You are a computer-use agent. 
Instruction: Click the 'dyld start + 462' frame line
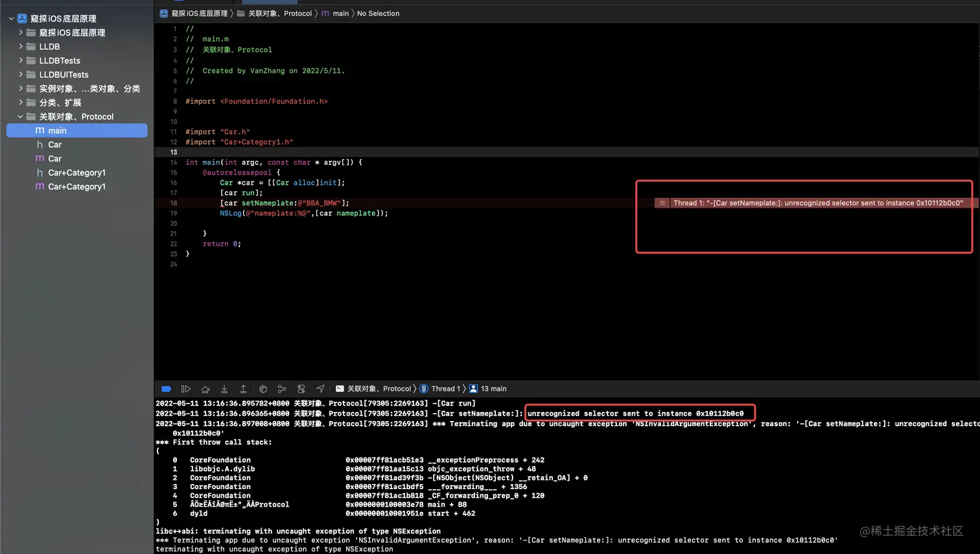(323, 513)
